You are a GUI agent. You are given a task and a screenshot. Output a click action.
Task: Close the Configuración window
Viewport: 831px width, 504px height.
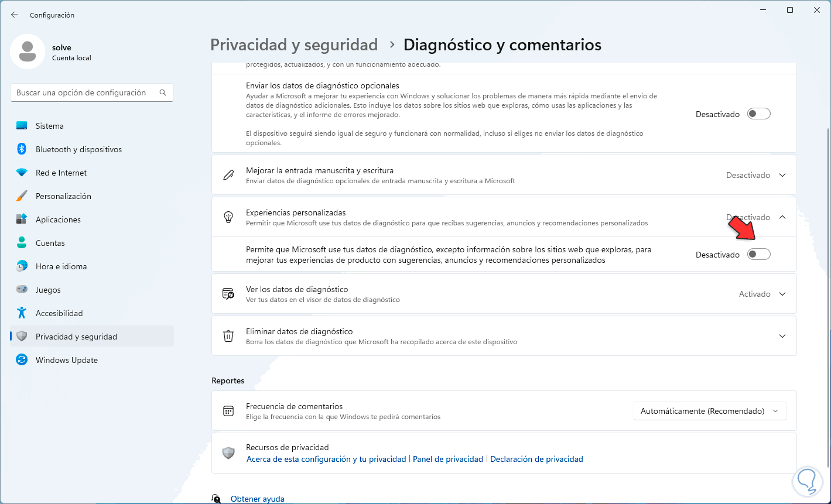817,10
